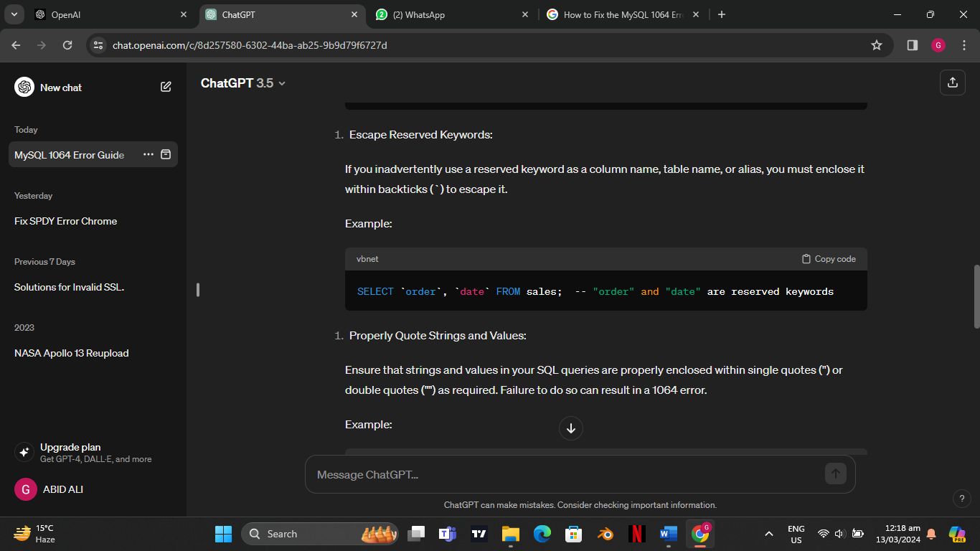Click the Copy code button

coord(826,258)
